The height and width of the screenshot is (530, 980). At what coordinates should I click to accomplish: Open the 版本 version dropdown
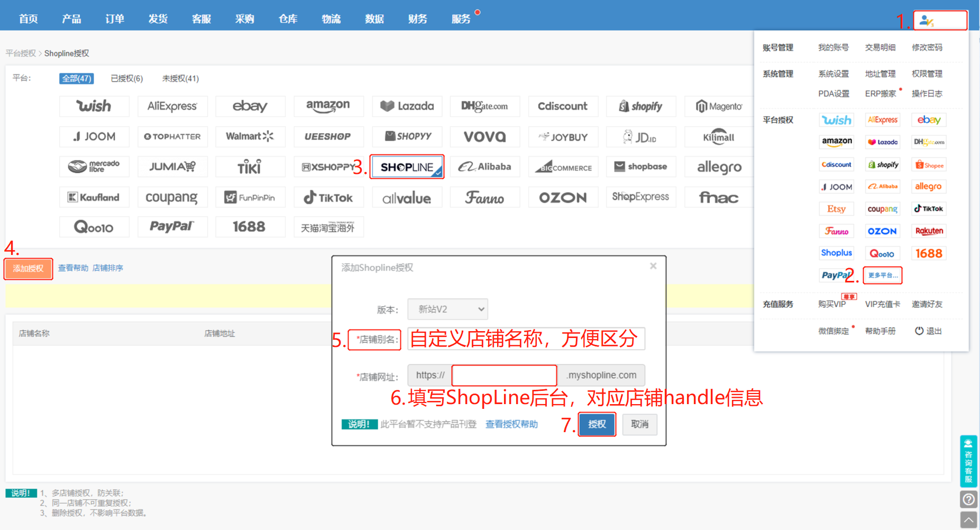pyautogui.click(x=448, y=309)
